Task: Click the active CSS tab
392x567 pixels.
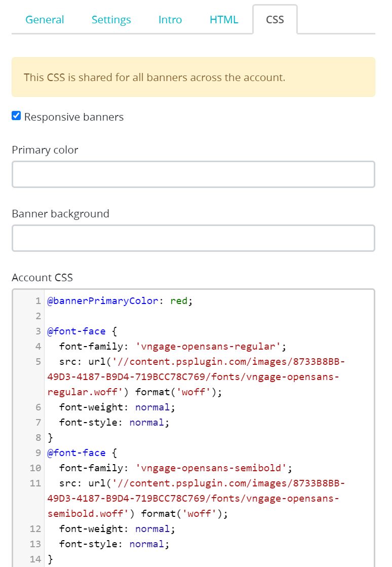Action: (275, 20)
